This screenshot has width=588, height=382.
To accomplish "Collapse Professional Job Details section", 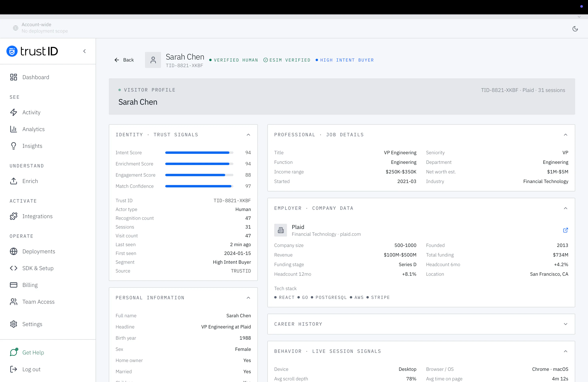I will [566, 135].
